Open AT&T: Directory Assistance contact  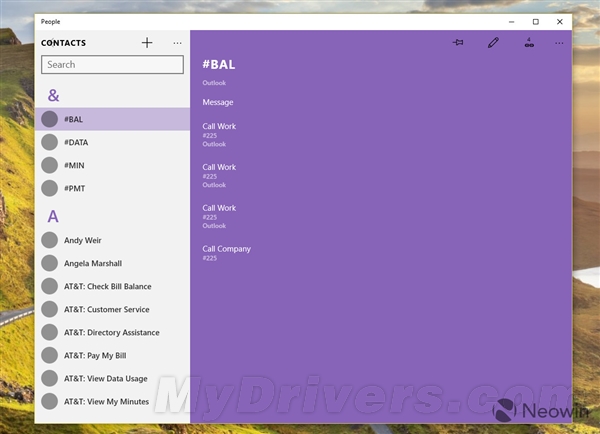pos(111,332)
